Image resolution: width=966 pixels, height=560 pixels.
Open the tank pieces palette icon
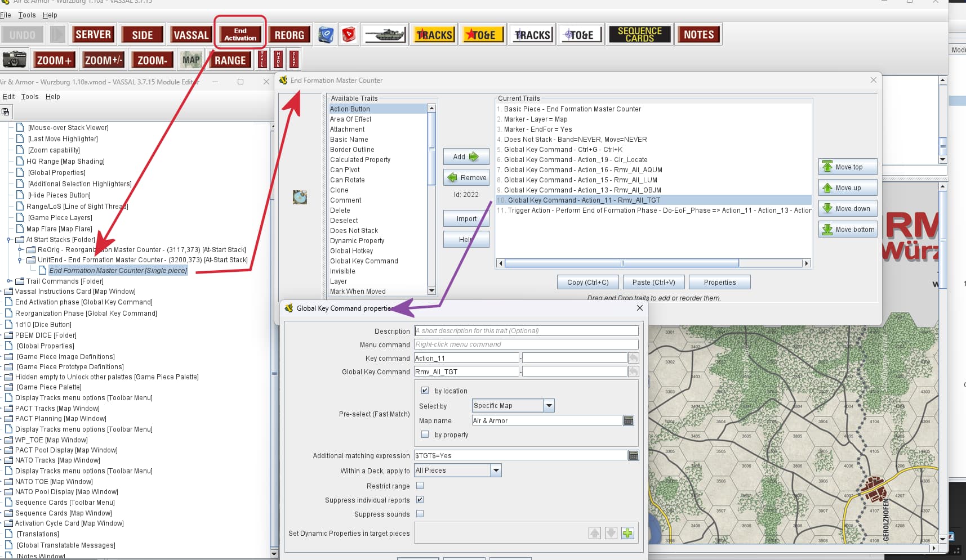(385, 34)
